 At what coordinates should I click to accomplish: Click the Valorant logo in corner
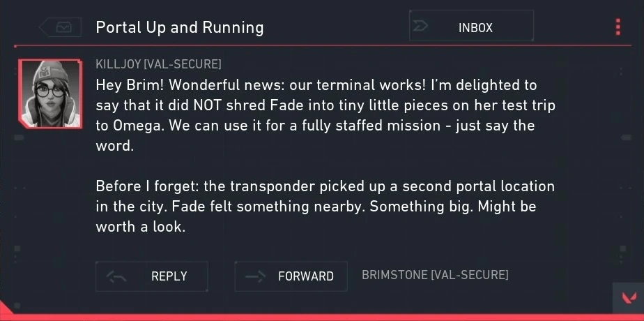click(x=628, y=300)
